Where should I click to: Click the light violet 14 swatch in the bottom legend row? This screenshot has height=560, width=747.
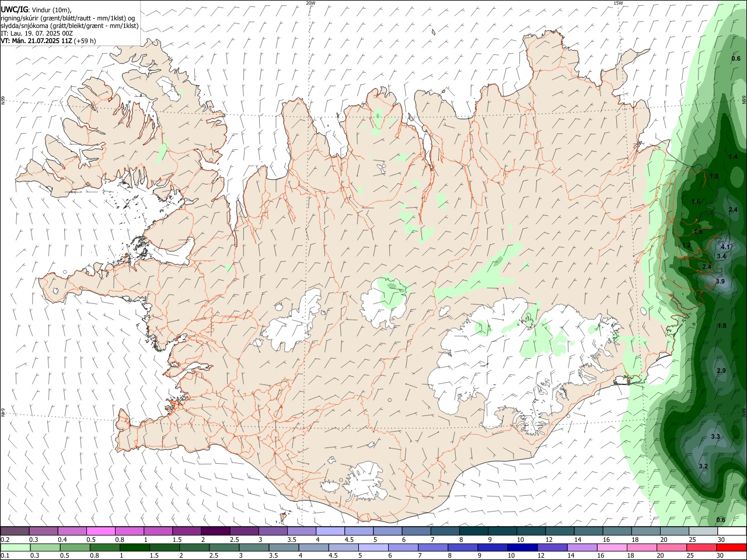582,547
